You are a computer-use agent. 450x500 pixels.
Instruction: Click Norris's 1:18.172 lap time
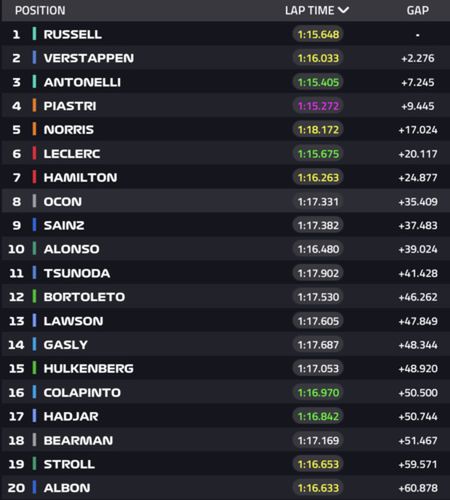318,130
